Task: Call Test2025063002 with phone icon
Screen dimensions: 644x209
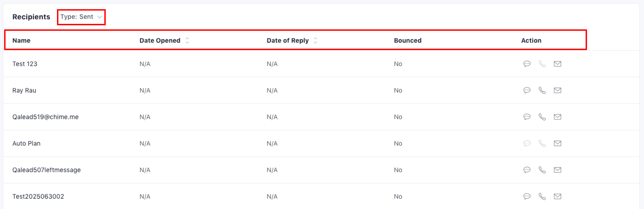Action: point(542,197)
